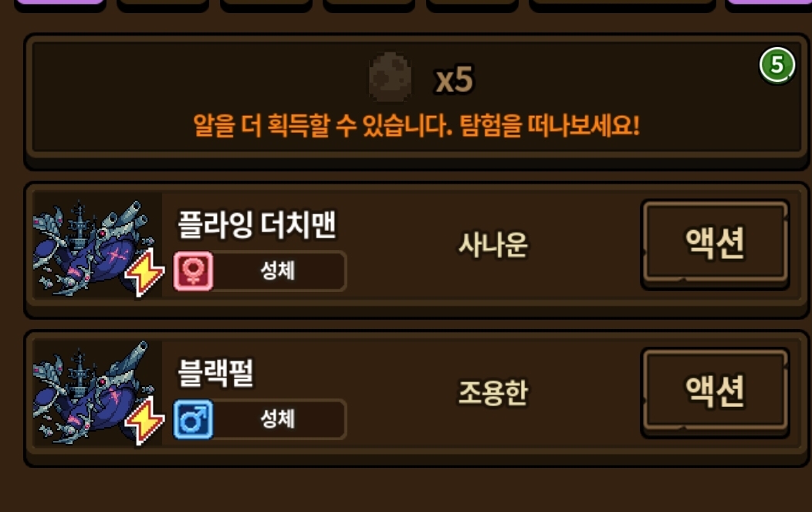
Task: Open the 플라잉 더치맨 dragon portrait
Action: pos(97,246)
